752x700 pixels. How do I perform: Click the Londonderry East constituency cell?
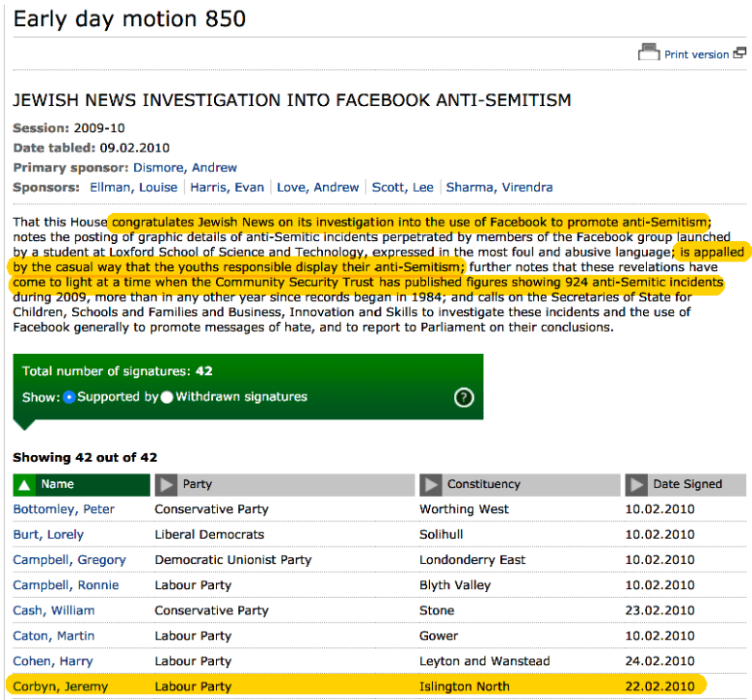[472, 560]
